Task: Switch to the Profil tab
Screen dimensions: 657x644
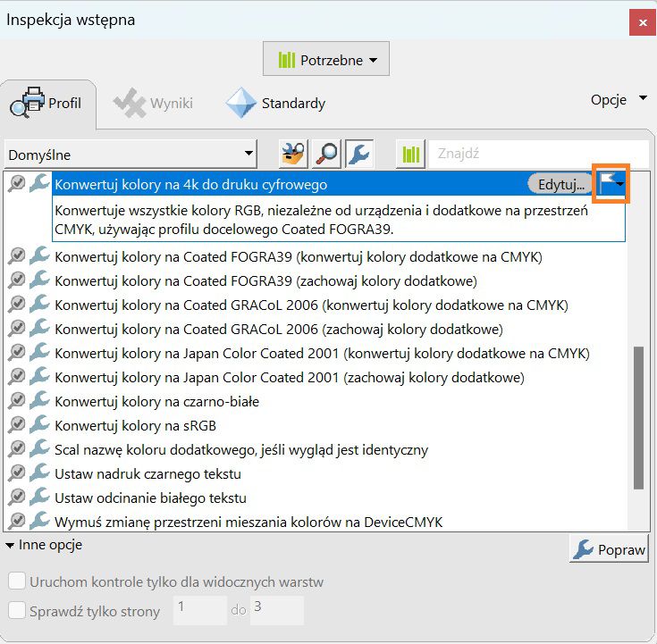Action: click(46, 103)
